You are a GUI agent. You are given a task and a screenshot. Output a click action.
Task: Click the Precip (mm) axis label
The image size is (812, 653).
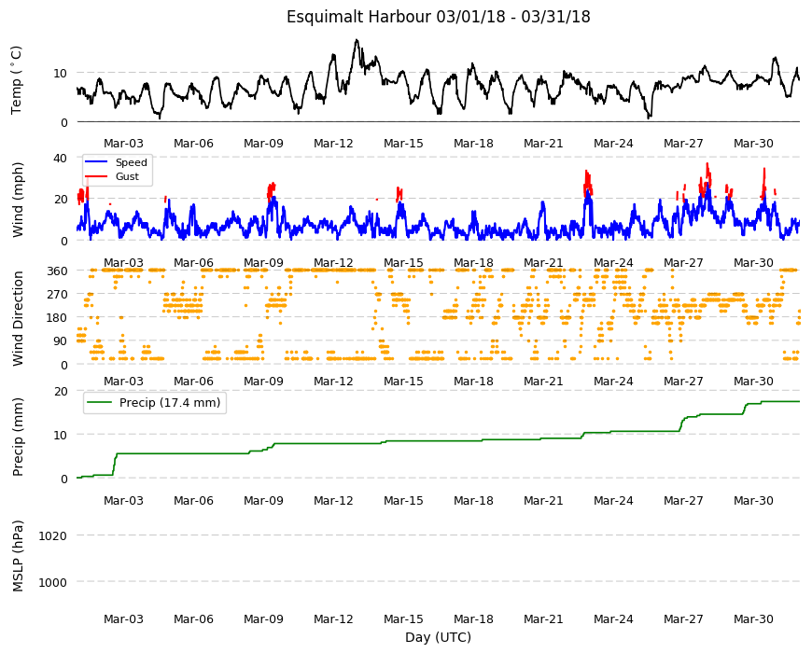tap(18, 438)
